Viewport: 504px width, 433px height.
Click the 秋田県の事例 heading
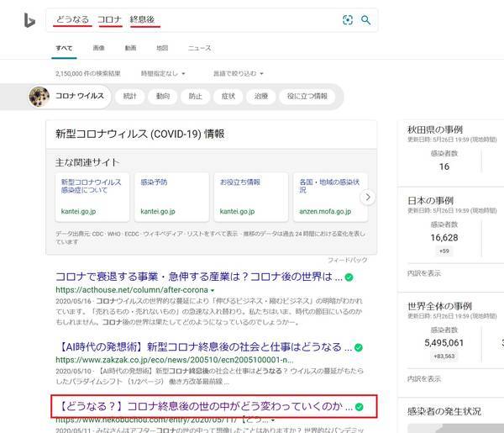[x=435, y=129]
